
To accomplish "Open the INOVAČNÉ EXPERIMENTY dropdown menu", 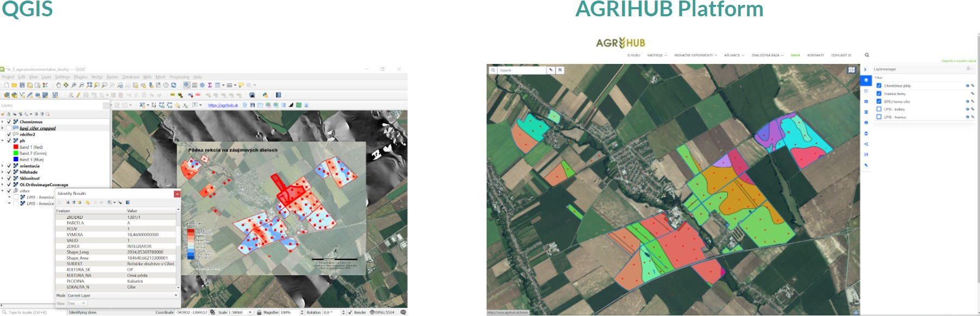I will click(695, 55).
